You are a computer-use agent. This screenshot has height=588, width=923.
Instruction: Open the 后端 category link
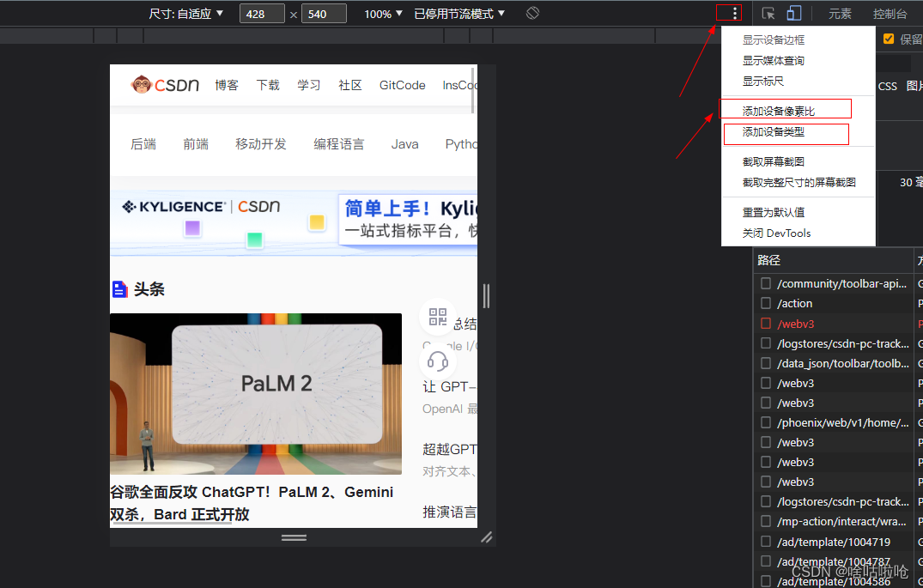(143, 144)
